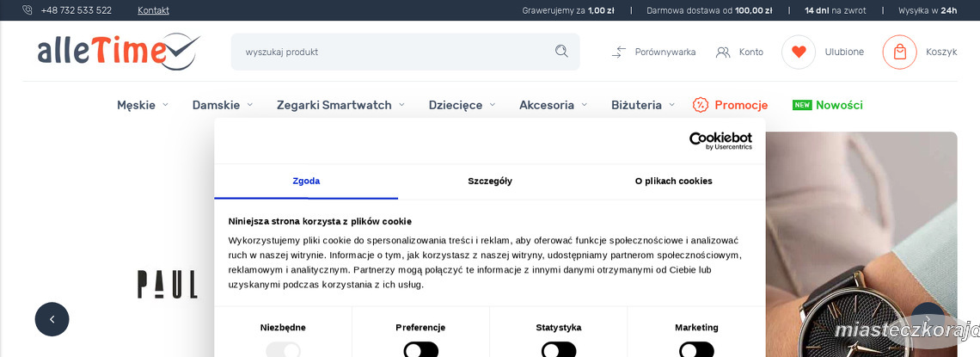Focus the wyszukaj produkt search field
The image size is (980, 357).
click(405, 52)
